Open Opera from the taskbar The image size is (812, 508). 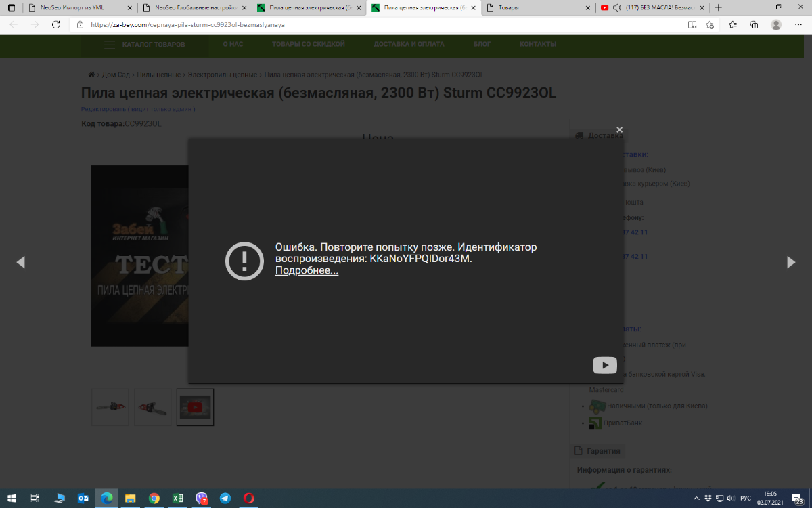pyautogui.click(x=249, y=498)
